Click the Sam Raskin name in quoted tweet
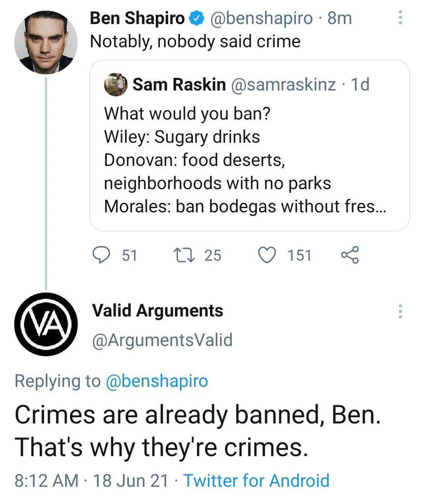The height and width of the screenshot is (504, 424). click(179, 85)
